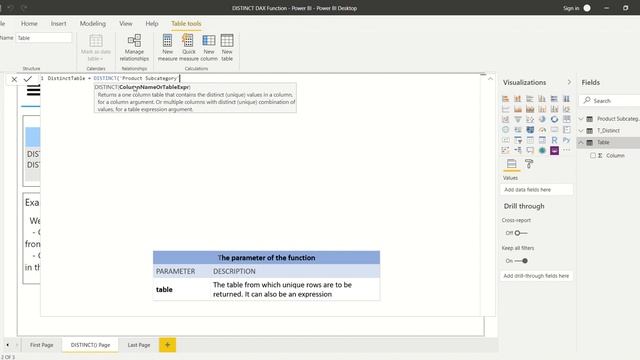
Task: Open the Help ribbon tab
Action: click(x=152, y=24)
